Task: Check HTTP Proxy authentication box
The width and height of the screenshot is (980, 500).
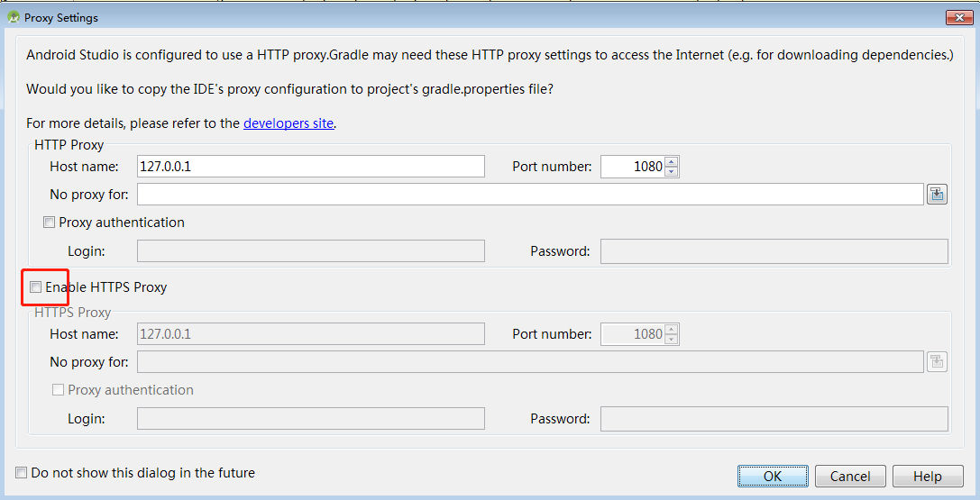Action: [49, 223]
